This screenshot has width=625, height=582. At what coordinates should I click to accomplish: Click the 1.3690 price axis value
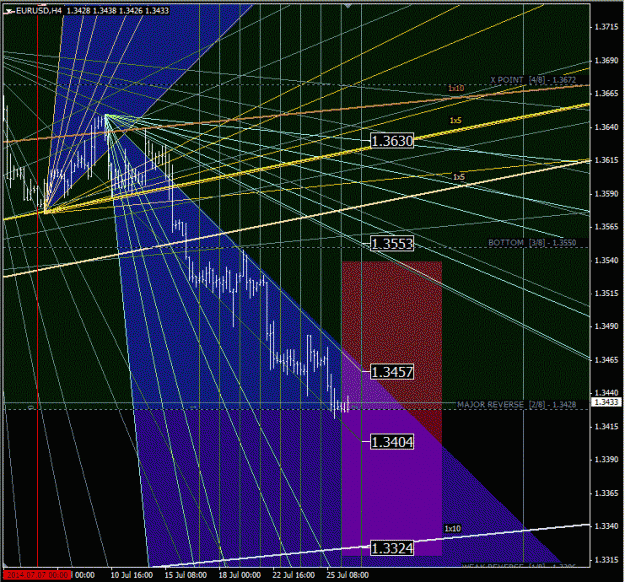click(x=606, y=60)
